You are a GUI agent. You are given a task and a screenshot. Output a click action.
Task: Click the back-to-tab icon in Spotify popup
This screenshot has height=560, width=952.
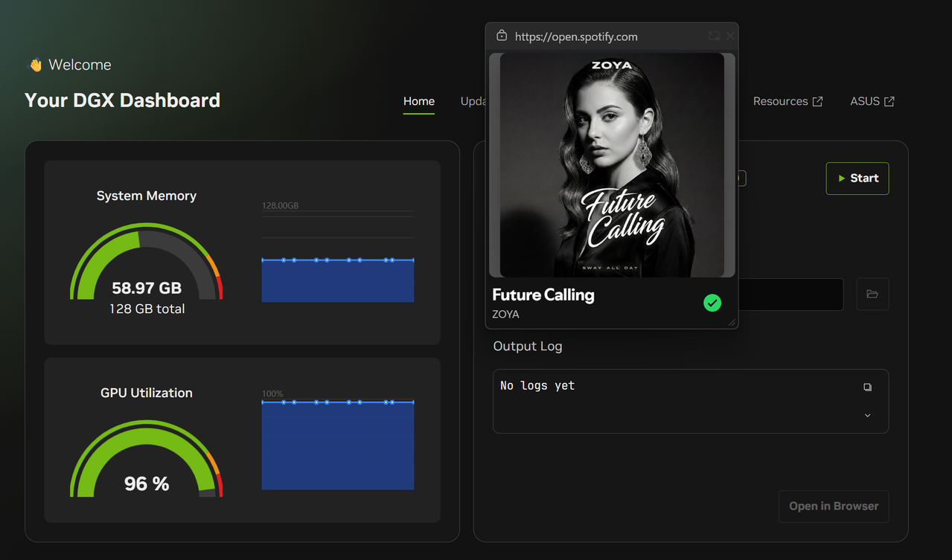(714, 36)
